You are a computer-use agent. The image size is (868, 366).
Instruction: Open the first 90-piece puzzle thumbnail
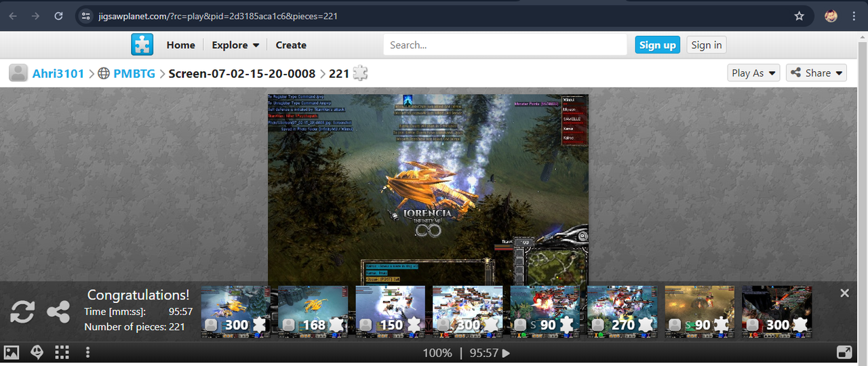pos(545,312)
